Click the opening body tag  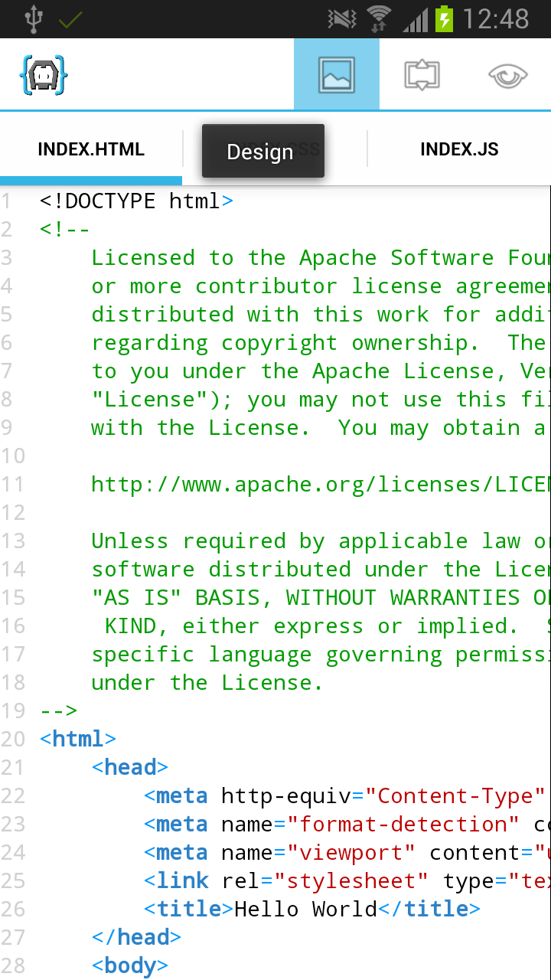[x=130, y=966]
